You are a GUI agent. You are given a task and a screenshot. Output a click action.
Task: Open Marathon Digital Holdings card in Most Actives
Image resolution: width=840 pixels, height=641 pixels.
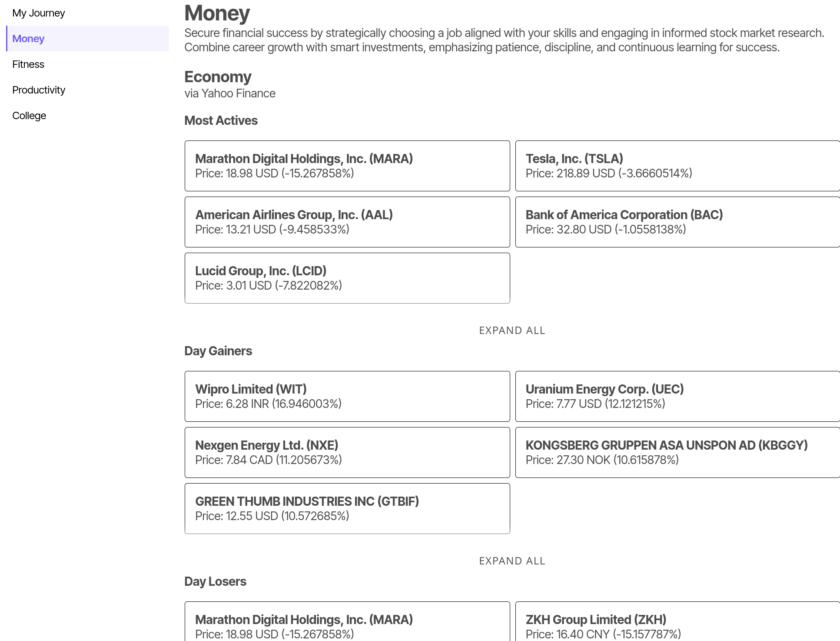coord(347,166)
